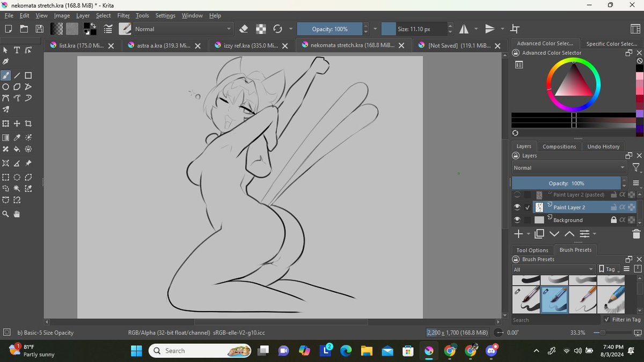The width and height of the screenshot is (644, 362).
Task: Open the choose workspace menu
Action: click(x=635, y=29)
